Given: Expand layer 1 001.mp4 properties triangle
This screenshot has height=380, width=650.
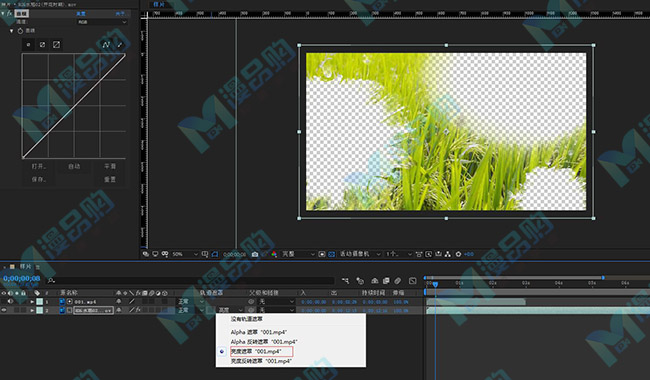Looking at the screenshot, I should [32, 301].
